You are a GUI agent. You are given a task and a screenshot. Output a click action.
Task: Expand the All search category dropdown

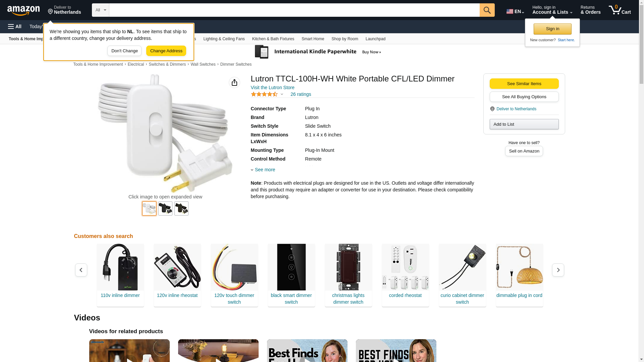(x=101, y=10)
